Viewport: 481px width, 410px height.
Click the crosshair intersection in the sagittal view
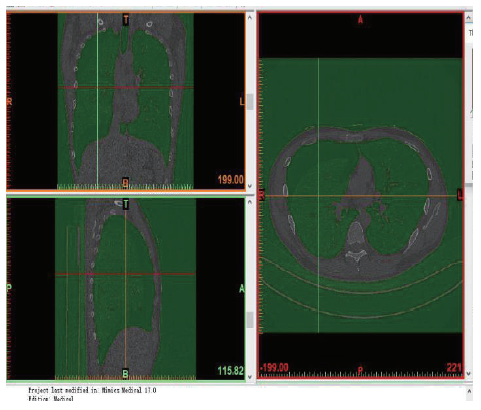tap(125, 274)
